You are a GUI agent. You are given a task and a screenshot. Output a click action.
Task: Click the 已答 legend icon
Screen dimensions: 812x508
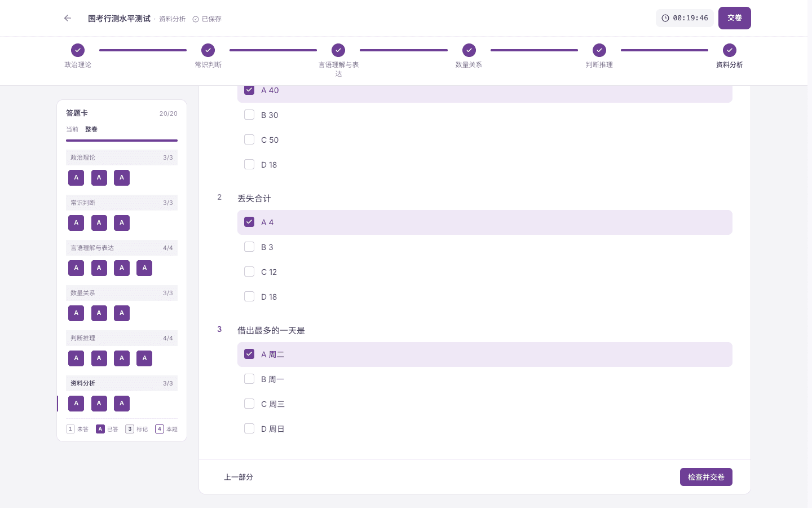pyautogui.click(x=100, y=429)
